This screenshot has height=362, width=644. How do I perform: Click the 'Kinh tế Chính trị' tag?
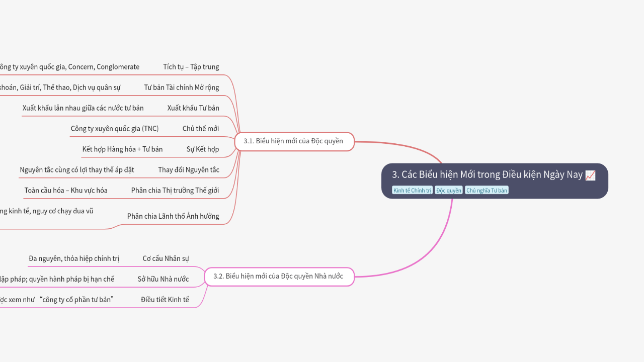click(x=412, y=190)
